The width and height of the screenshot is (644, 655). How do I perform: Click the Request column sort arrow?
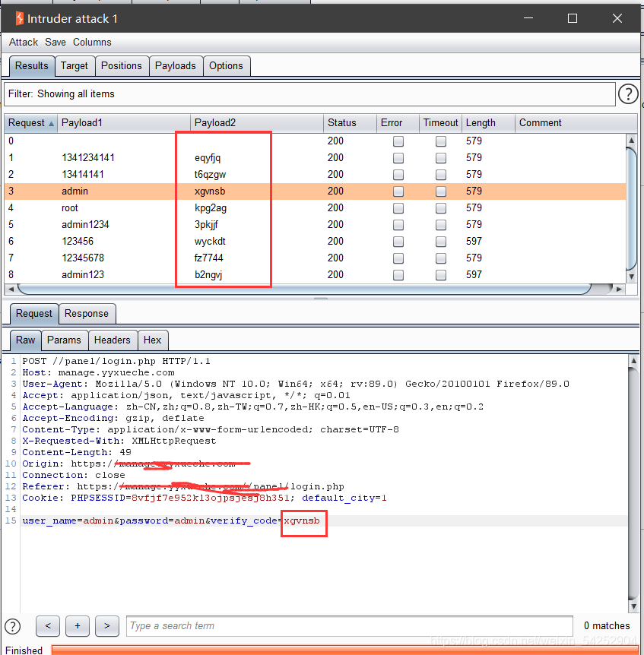pos(51,123)
